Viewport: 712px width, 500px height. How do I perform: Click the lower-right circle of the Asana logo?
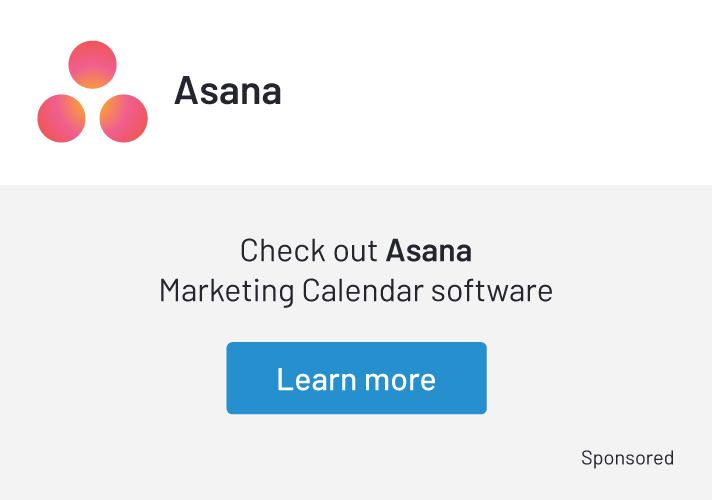click(123, 118)
